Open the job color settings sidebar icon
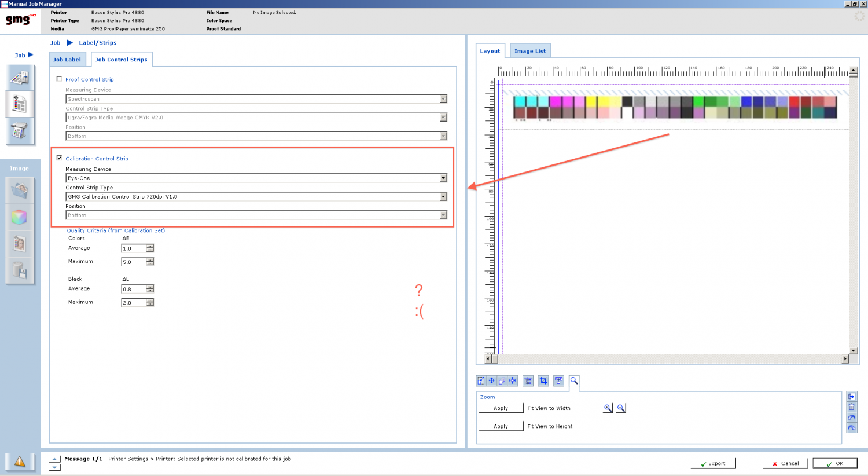This screenshot has height=476, width=868. click(x=20, y=78)
